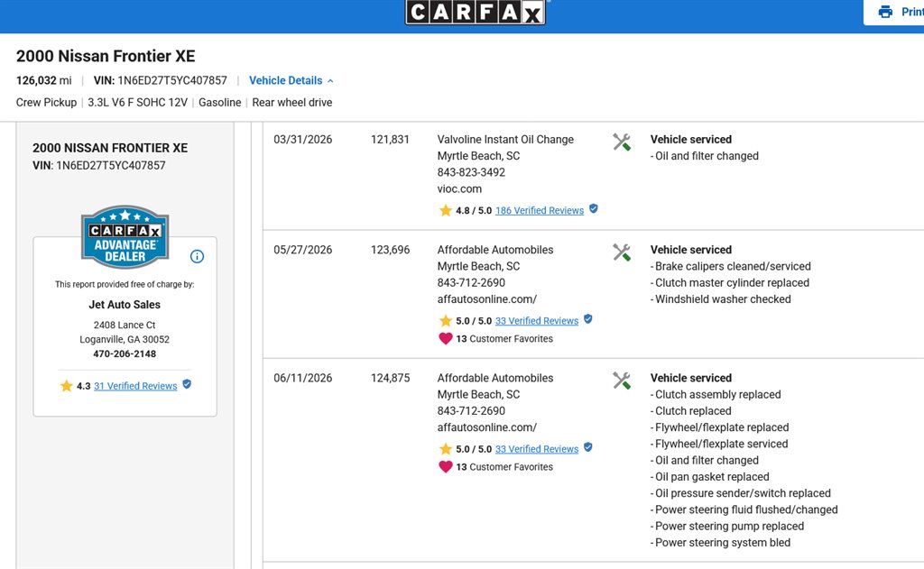Click service wrench icon for 05/27/2026 record

click(621, 252)
